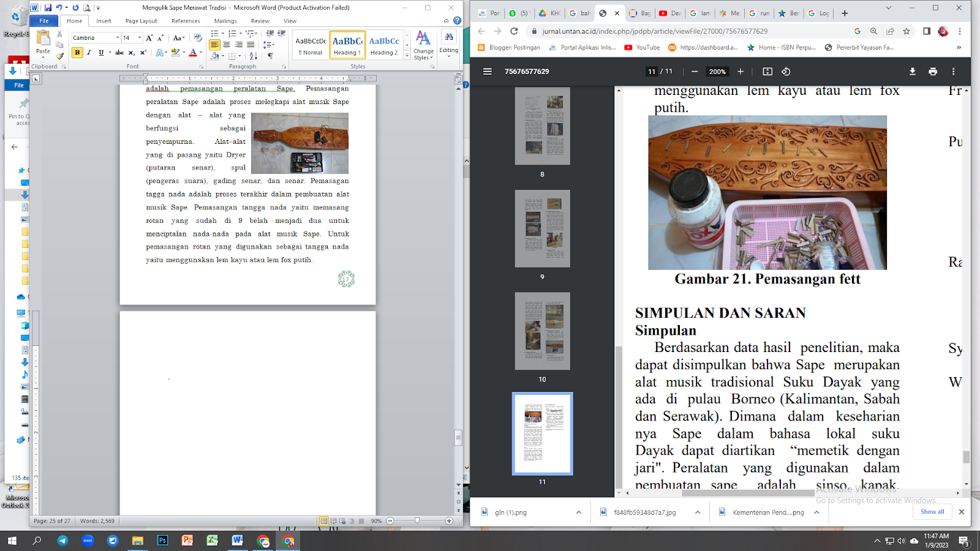The height and width of the screenshot is (551, 980).
Task: Click the Increase Indent icon in Word
Action: (x=282, y=34)
